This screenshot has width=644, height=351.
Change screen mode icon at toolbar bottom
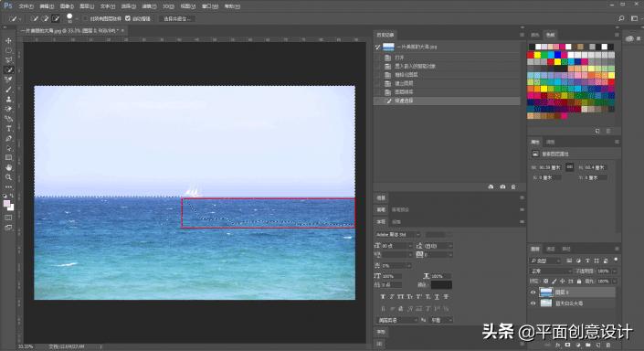click(8, 228)
